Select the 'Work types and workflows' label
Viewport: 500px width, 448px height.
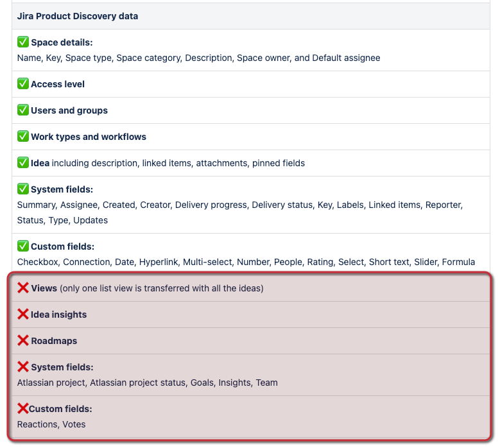click(x=89, y=137)
